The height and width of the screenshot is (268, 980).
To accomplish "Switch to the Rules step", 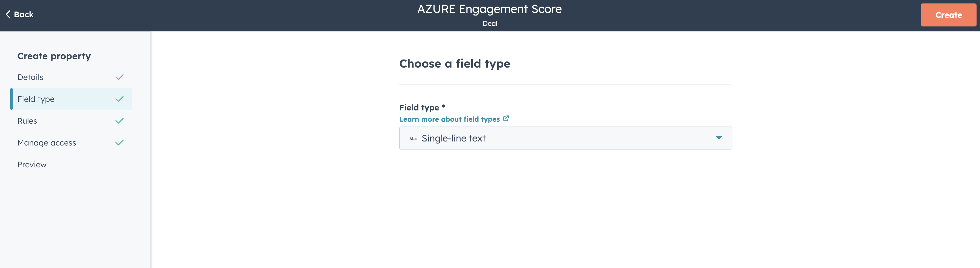I will click(x=27, y=121).
